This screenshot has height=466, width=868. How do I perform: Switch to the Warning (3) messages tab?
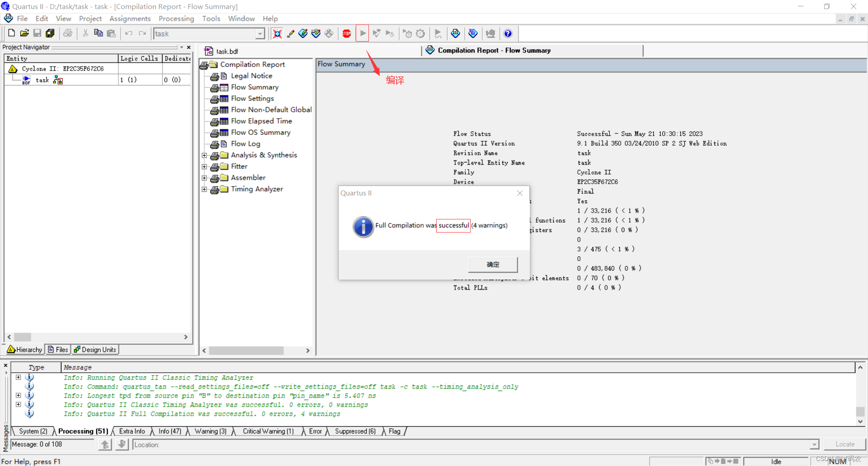pyautogui.click(x=211, y=431)
